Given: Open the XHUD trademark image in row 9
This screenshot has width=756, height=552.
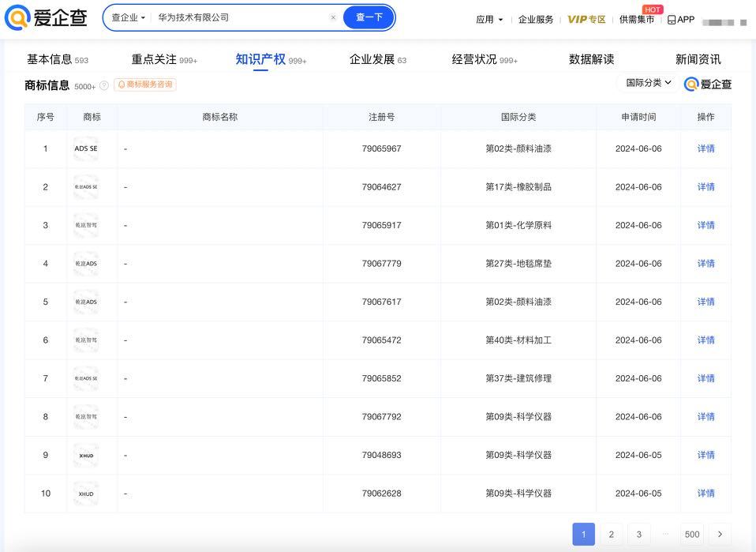Looking at the screenshot, I should pos(86,455).
